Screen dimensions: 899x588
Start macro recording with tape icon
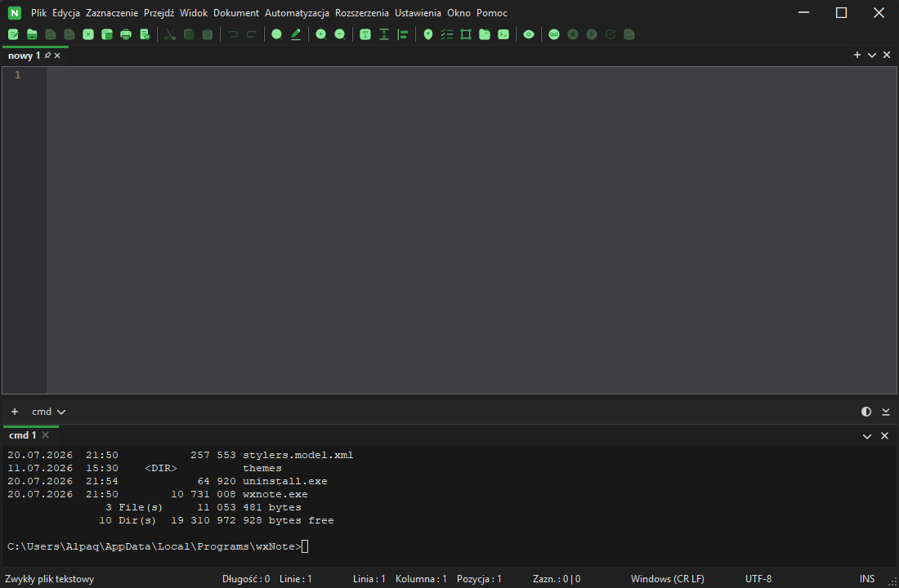coord(554,34)
